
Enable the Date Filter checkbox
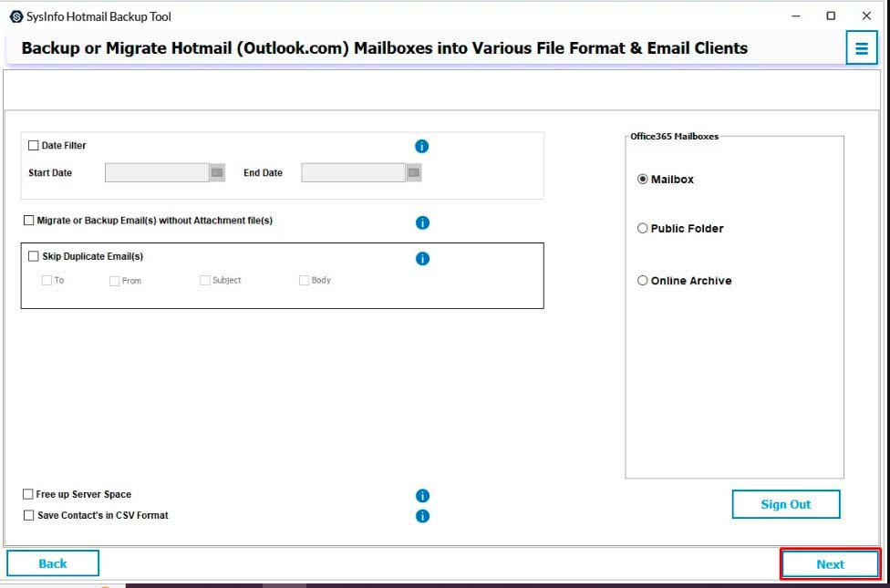point(34,145)
